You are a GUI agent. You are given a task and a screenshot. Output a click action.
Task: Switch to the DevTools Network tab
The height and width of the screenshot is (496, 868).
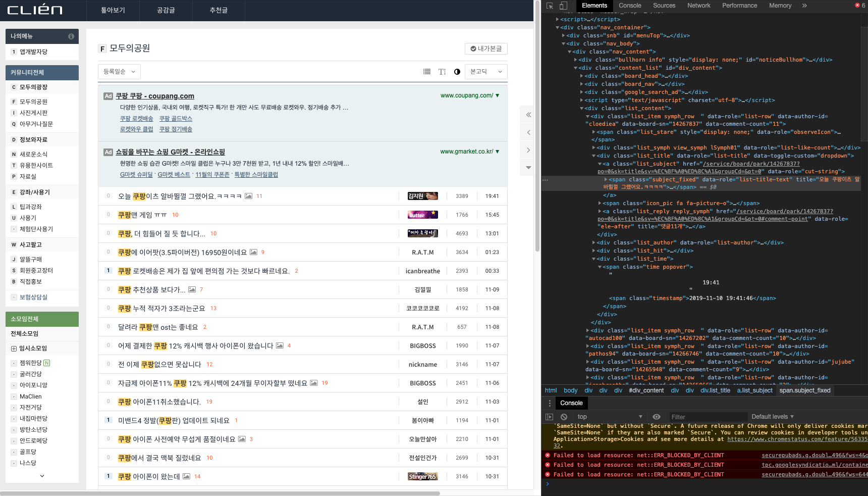pyautogui.click(x=699, y=6)
